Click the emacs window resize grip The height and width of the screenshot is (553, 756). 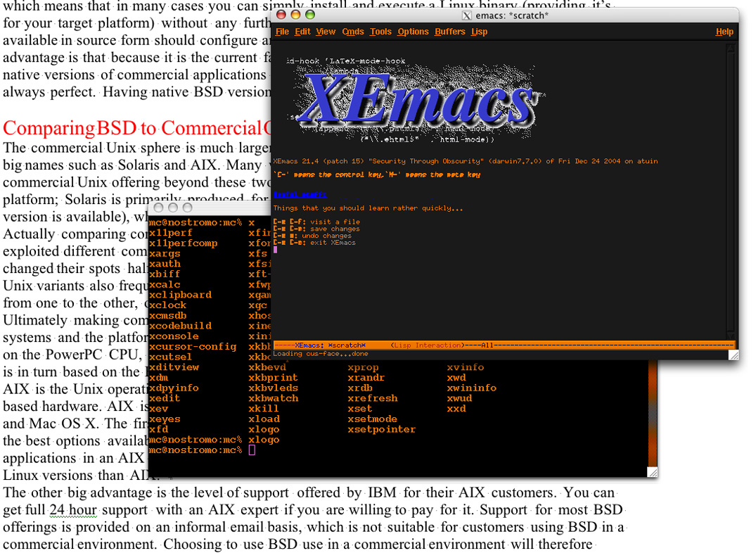tap(733, 355)
